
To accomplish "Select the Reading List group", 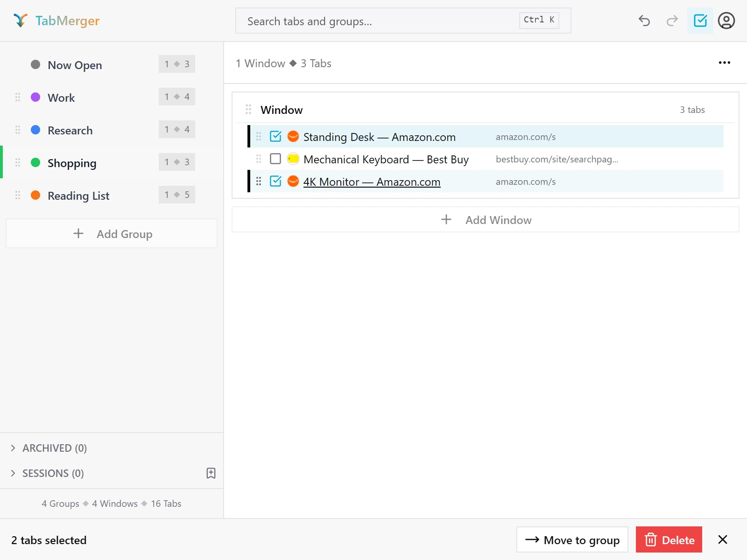I will pyautogui.click(x=112, y=195).
